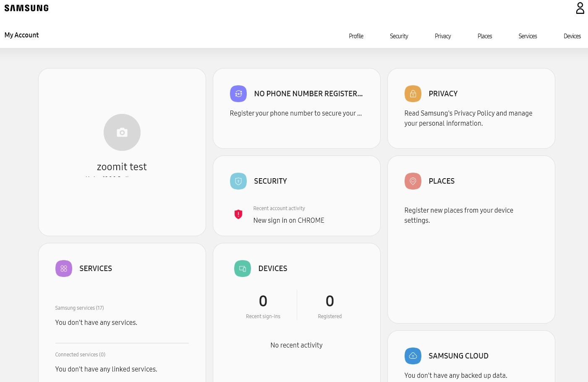Click the blue Security shield icon
Screen dimensions: 588x382
tap(238, 181)
